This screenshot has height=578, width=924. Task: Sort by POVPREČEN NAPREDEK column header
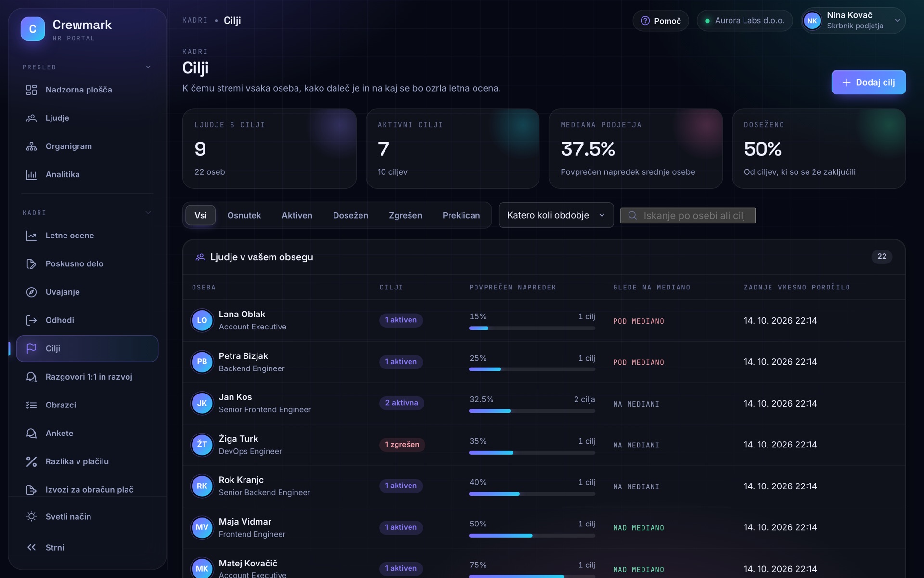513,288
